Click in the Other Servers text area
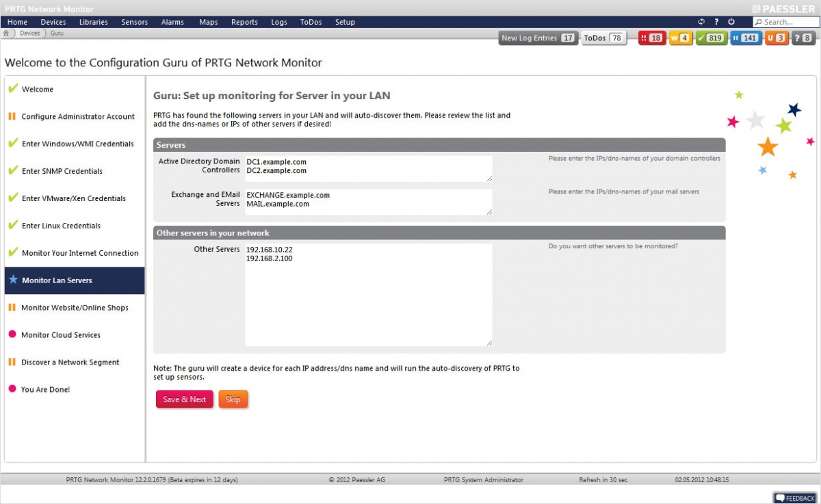 tap(369, 295)
